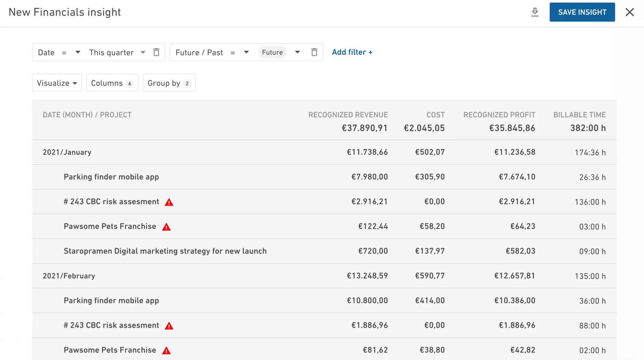The image size is (644, 360).
Task: Click February profit €12.657,81
Action: pos(514,276)
